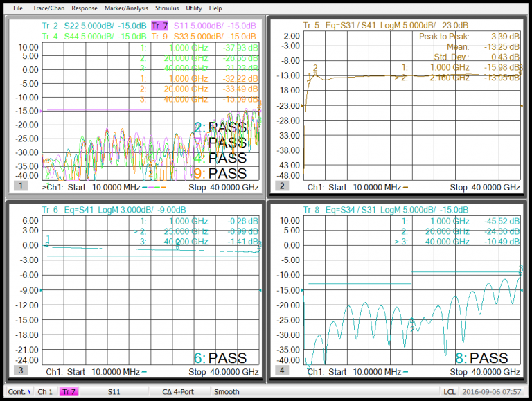This screenshot has height=401, width=532.
Task: Click Start 10.0000 MHz in window 1
Action: tap(103, 187)
